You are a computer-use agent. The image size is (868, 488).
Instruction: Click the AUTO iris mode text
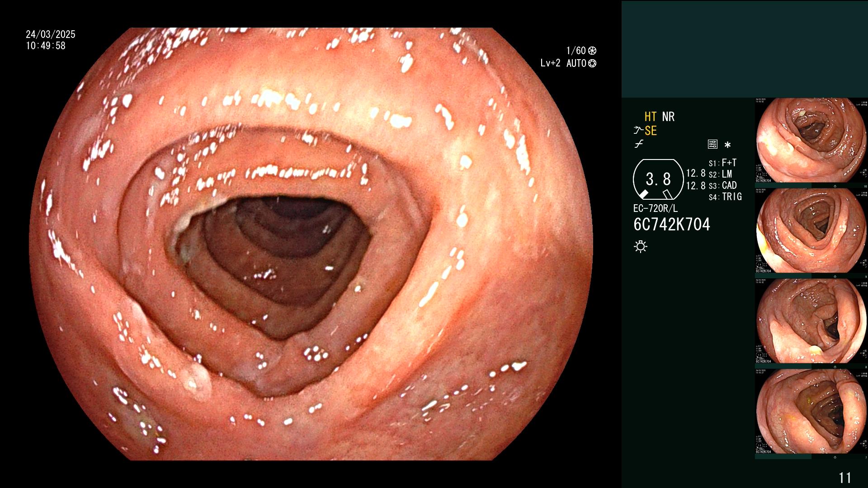coord(576,63)
